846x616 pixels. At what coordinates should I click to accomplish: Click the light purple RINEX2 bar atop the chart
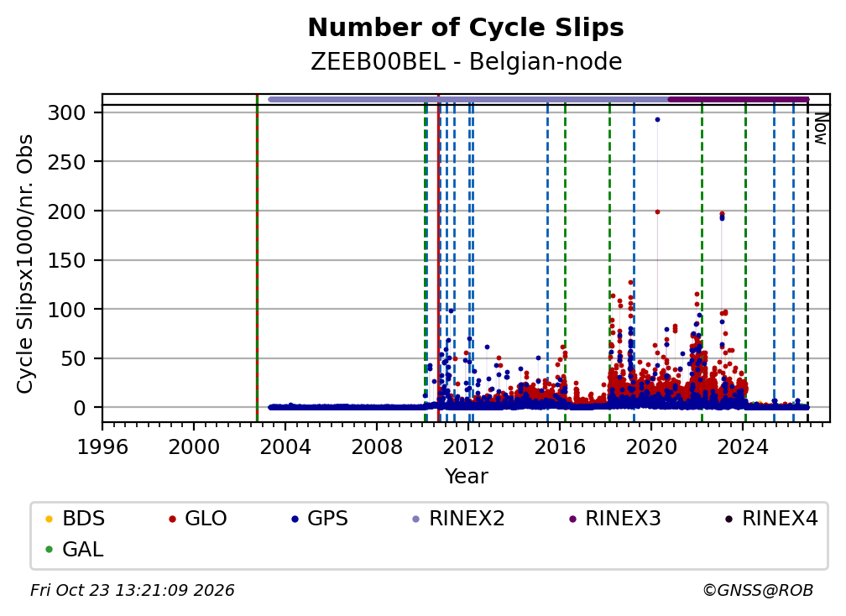(468, 99)
